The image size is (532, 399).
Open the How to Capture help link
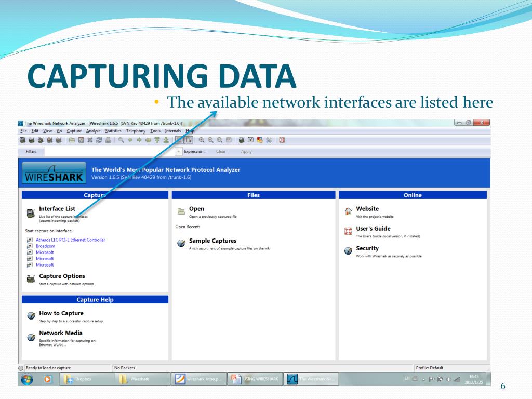61,313
